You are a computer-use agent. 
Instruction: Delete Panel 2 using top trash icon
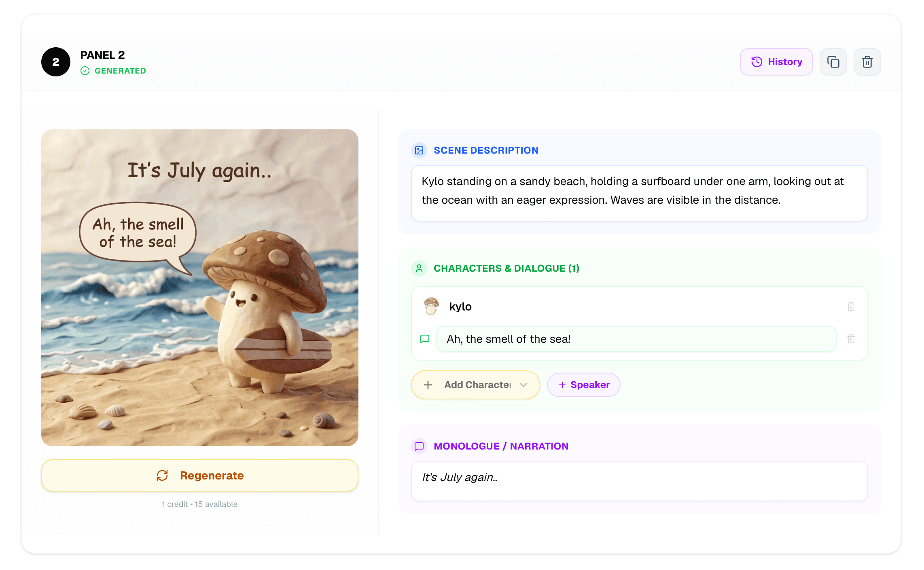pos(867,62)
